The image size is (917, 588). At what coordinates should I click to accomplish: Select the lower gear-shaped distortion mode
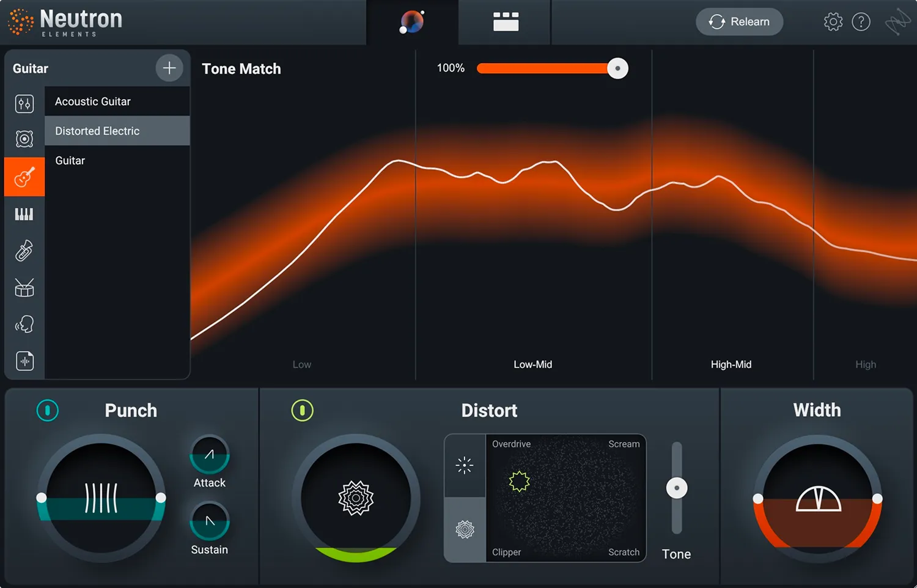pyautogui.click(x=465, y=529)
